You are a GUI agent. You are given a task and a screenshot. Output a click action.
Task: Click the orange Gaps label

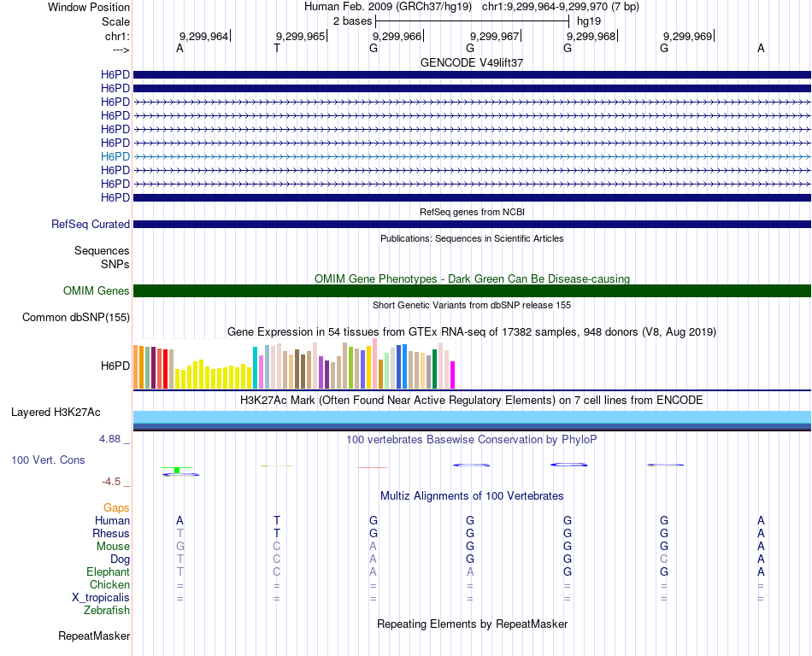point(116,508)
